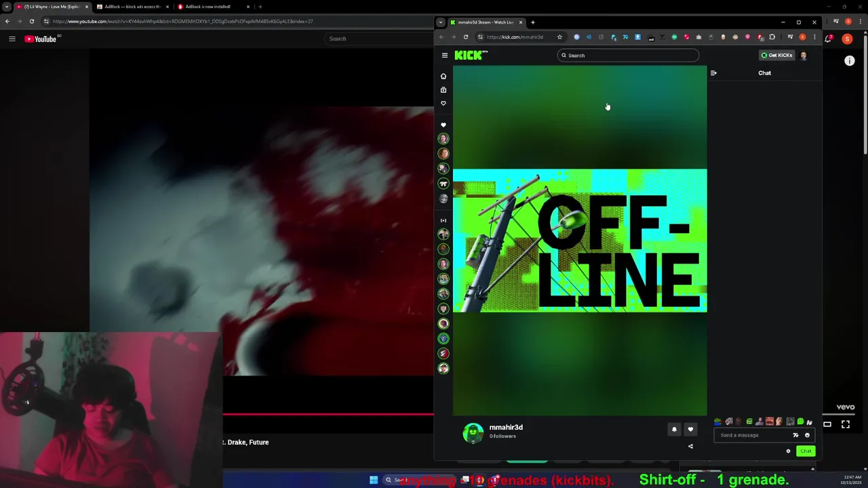
Task: Go back in the Kick browser window
Action: (x=441, y=37)
